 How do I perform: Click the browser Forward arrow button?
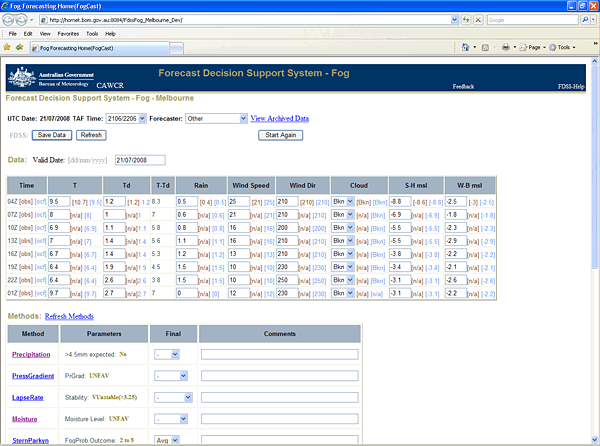click(21, 20)
